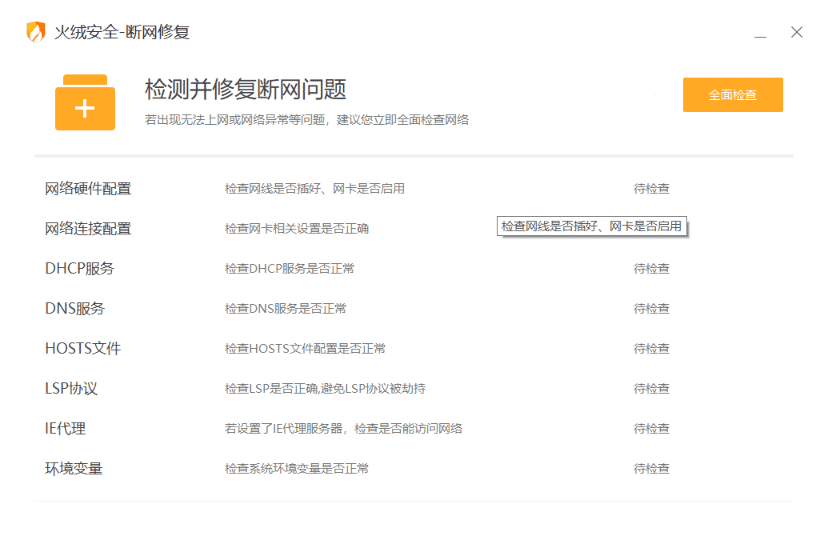Screen dimensions: 822x559
Task: Select the DHCP服务 item
Action: tap(80, 268)
